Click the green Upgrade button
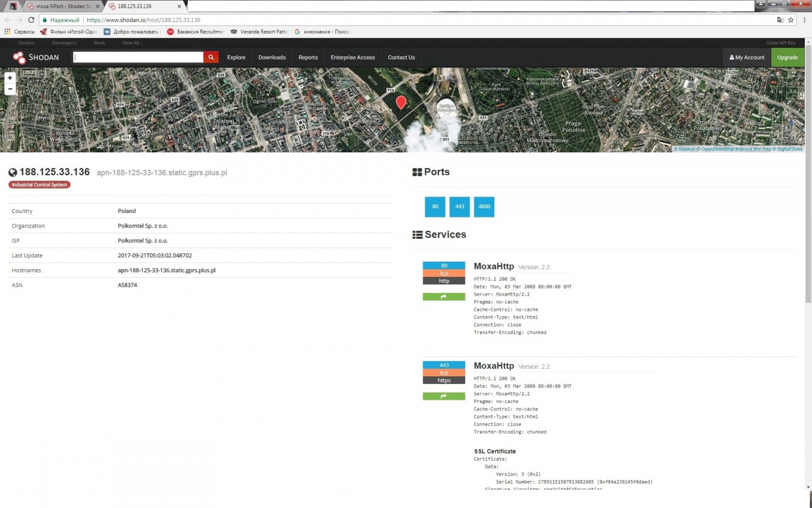This screenshot has width=812, height=508. [x=788, y=57]
